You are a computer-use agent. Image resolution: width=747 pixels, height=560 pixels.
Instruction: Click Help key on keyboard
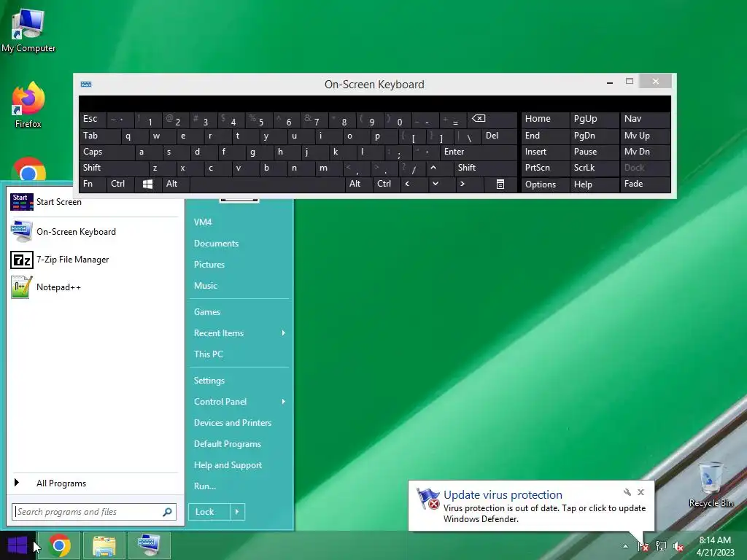click(594, 184)
